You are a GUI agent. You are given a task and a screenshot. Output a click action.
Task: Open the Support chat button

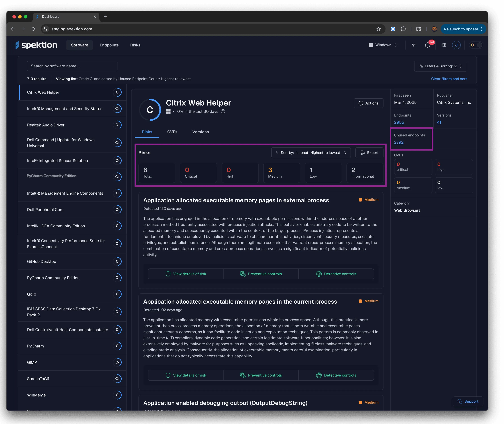[468, 401]
